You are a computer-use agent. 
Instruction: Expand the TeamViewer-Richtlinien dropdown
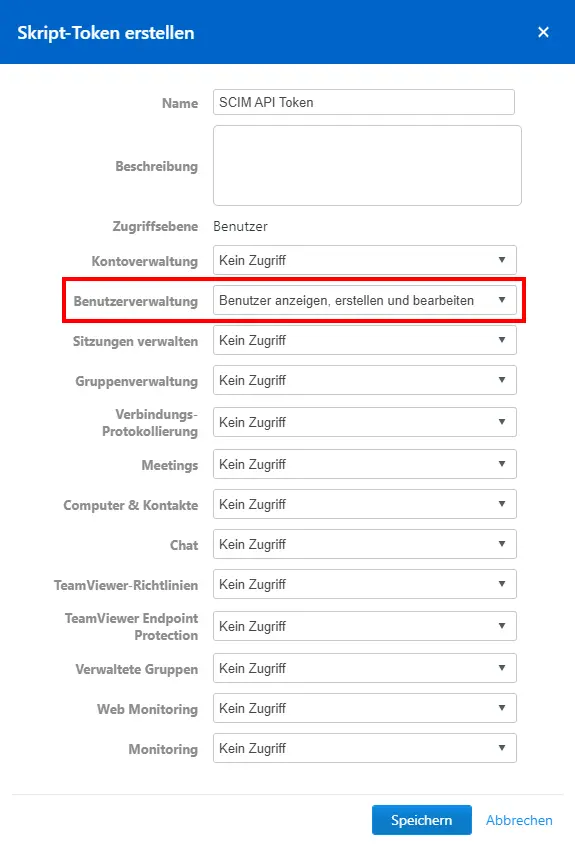tap(365, 584)
